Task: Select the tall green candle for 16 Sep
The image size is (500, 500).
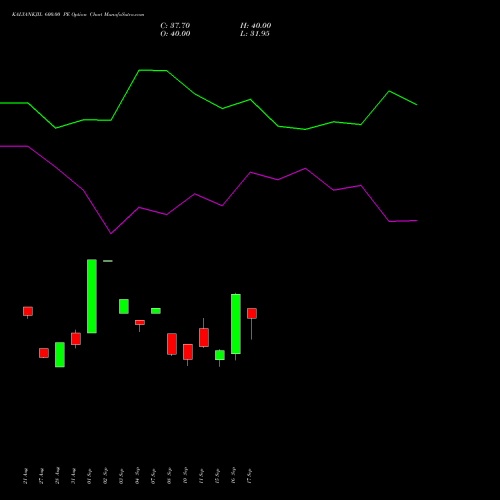Action: (x=236, y=324)
